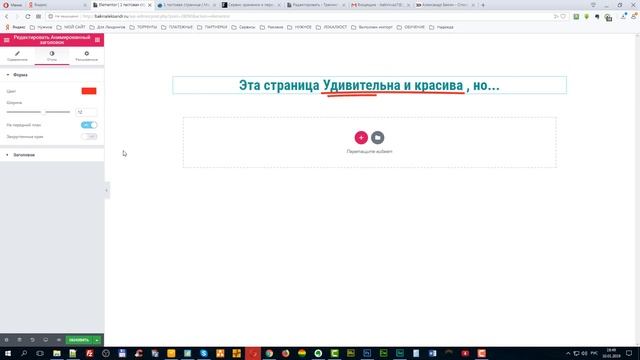
Task: Open a new browser tab with plus button
Action: (x=483, y=5)
